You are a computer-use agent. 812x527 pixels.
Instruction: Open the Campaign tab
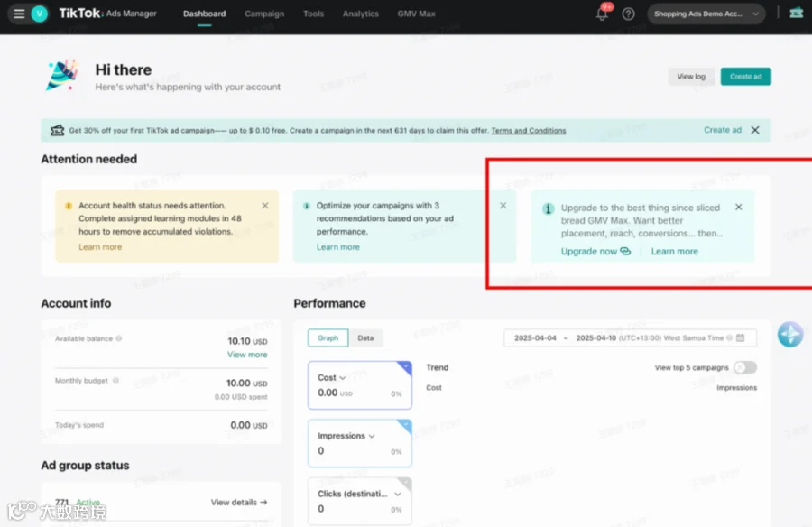pos(264,14)
